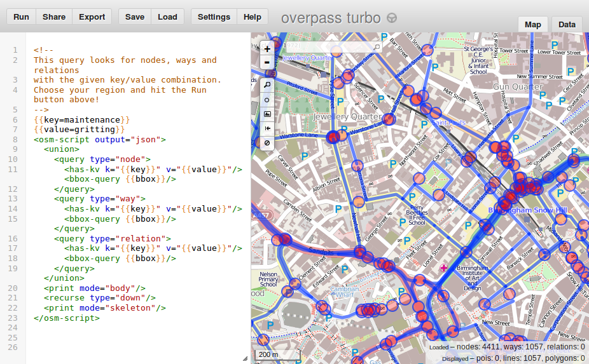Open the Help dialog
The image size is (589, 364).
(252, 17)
